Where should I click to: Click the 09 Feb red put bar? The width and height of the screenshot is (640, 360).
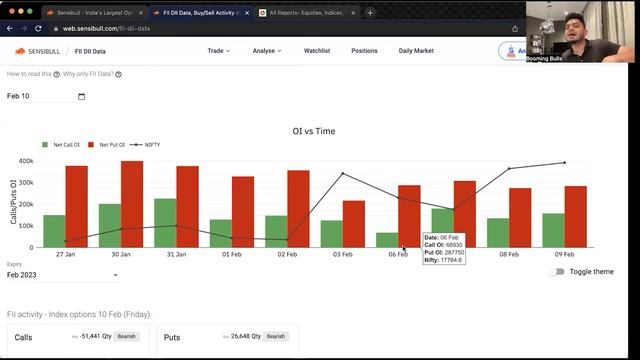tap(576, 217)
